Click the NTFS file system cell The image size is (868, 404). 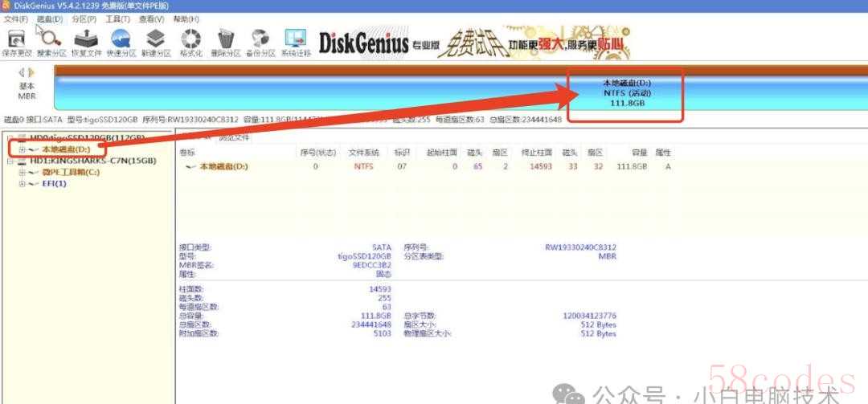[x=364, y=166]
